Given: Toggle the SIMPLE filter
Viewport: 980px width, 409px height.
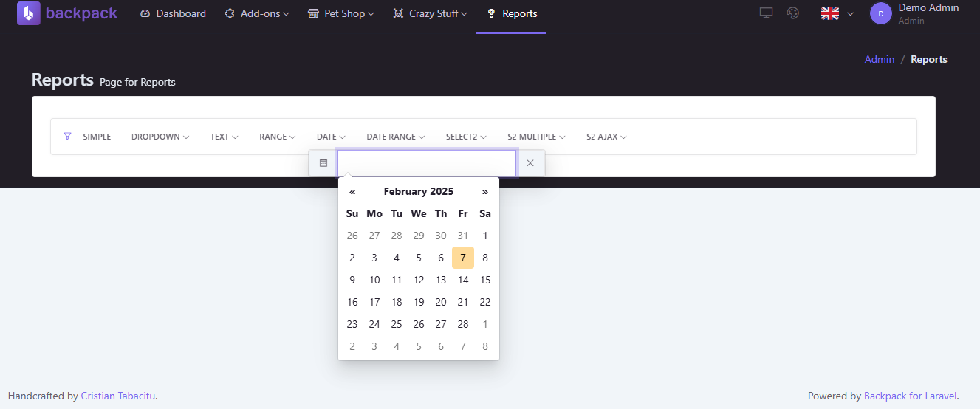Looking at the screenshot, I should [97, 137].
